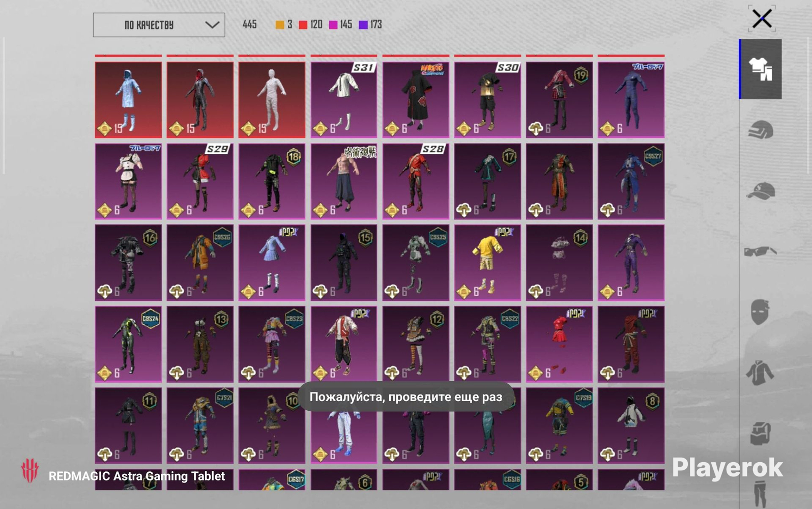Open the outfit with badge number 19
The image size is (812, 509).
coord(559,100)
